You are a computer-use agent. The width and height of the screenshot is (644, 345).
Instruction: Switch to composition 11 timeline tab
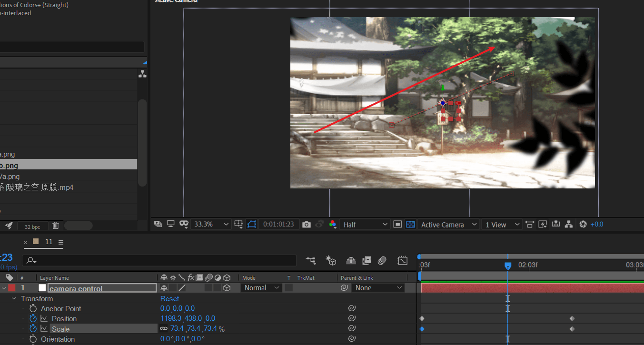coord(49,242)
